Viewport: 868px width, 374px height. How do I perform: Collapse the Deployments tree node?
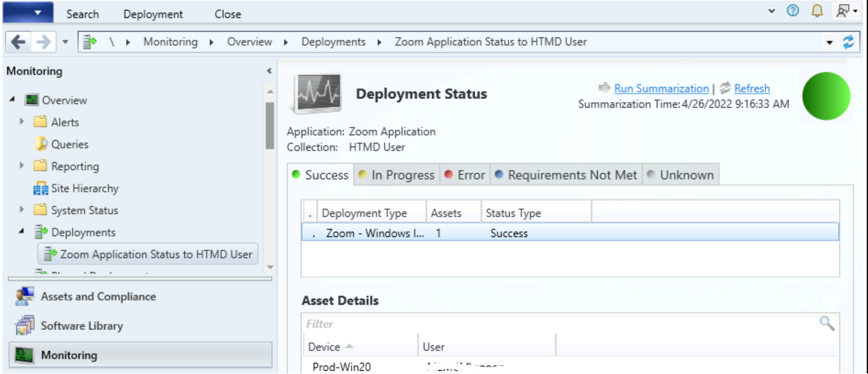(x=21, y=232)
